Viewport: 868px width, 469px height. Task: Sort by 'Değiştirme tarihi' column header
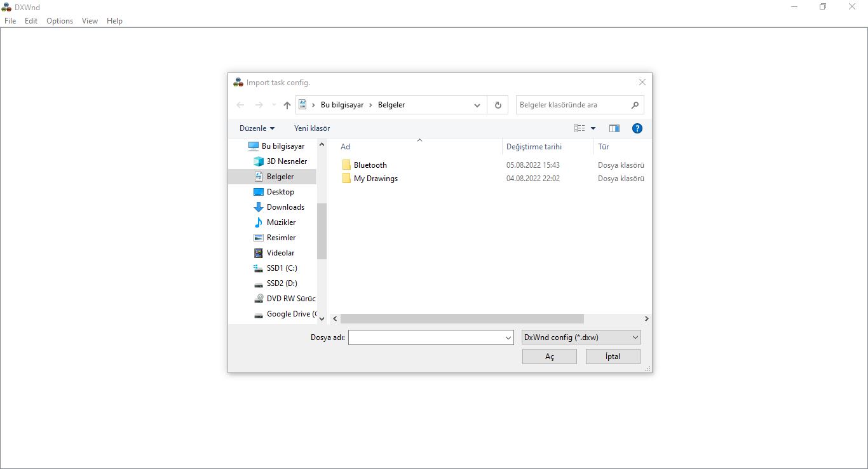[x=534, y=147]
